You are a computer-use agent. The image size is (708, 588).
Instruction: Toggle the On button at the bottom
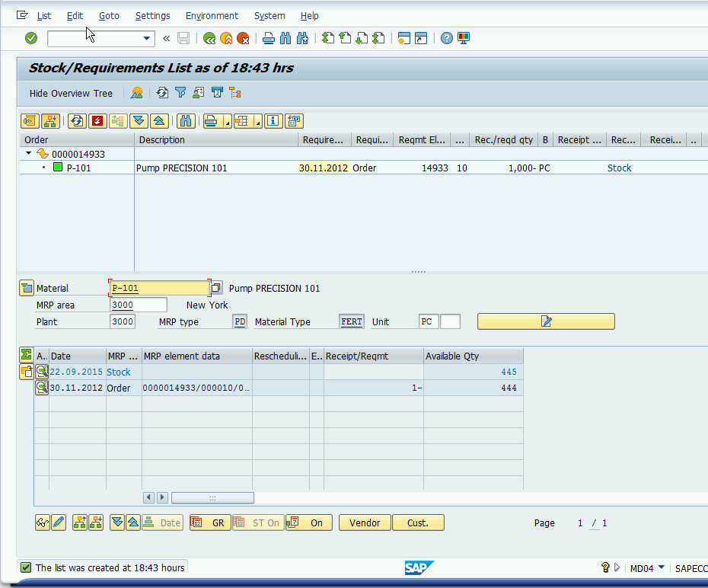309,522
